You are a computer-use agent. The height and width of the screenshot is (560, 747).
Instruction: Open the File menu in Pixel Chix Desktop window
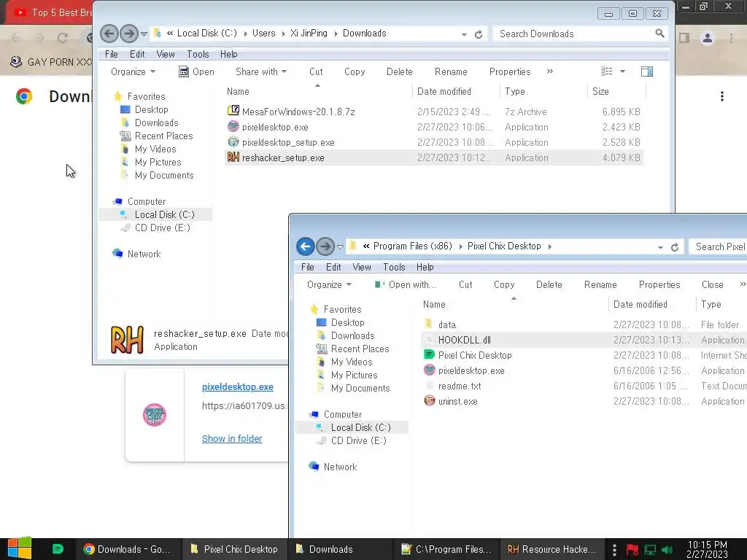coord(308,267)
